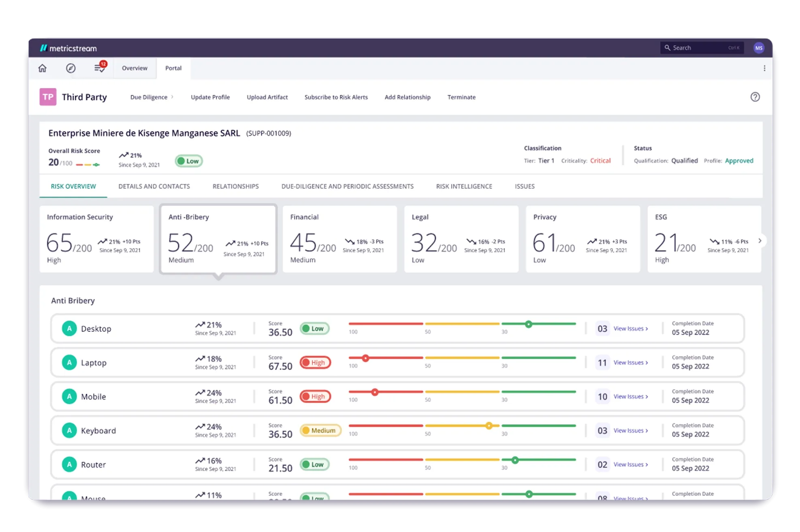Select the Information Security risk card
Image resolution: width=800 pixels, height=532 pixels.
[96, 239]
